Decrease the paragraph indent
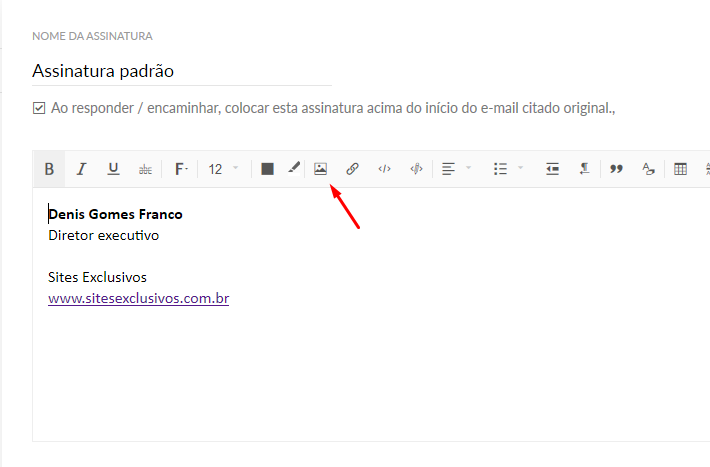Image resolution: width=710 pixels, height=467 pixels. pos(552,169)
